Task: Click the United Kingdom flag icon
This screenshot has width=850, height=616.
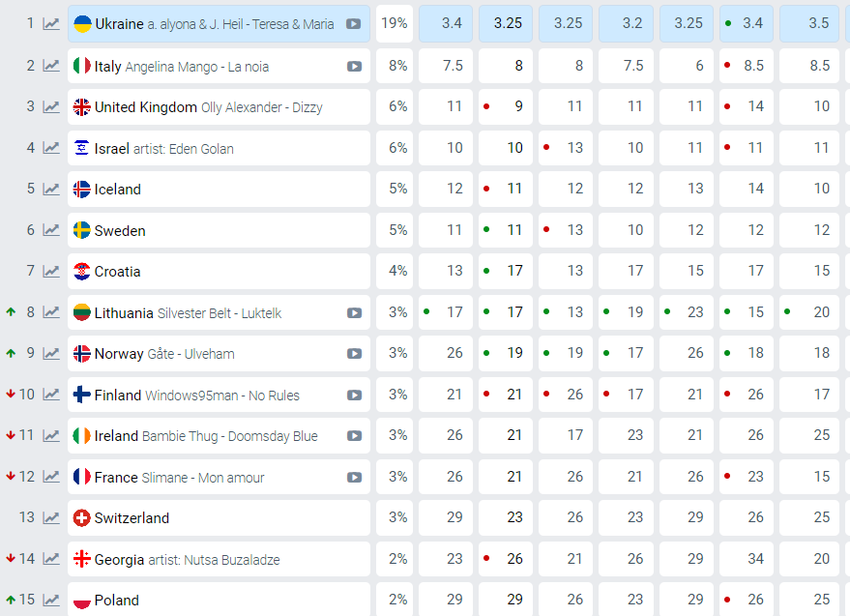Action: pyautogui.click(x=82, y=107)
